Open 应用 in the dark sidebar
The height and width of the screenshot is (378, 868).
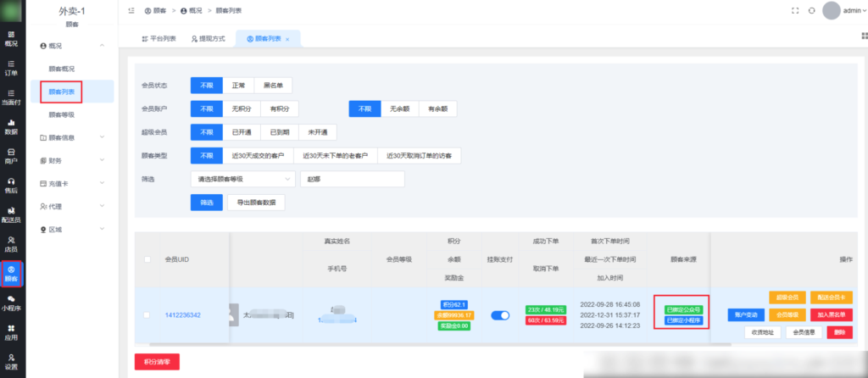click(x=11, y=332)
